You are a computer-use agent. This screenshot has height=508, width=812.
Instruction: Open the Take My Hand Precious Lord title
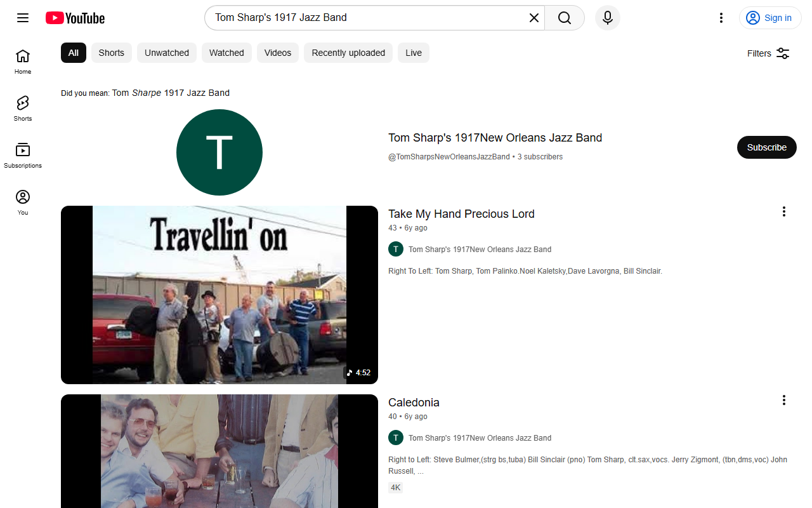[x=461, y=214]
